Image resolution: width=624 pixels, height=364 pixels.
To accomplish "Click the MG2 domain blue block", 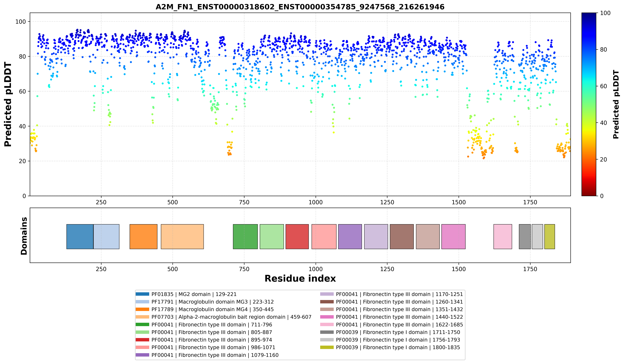I will (x=80, y=236).
